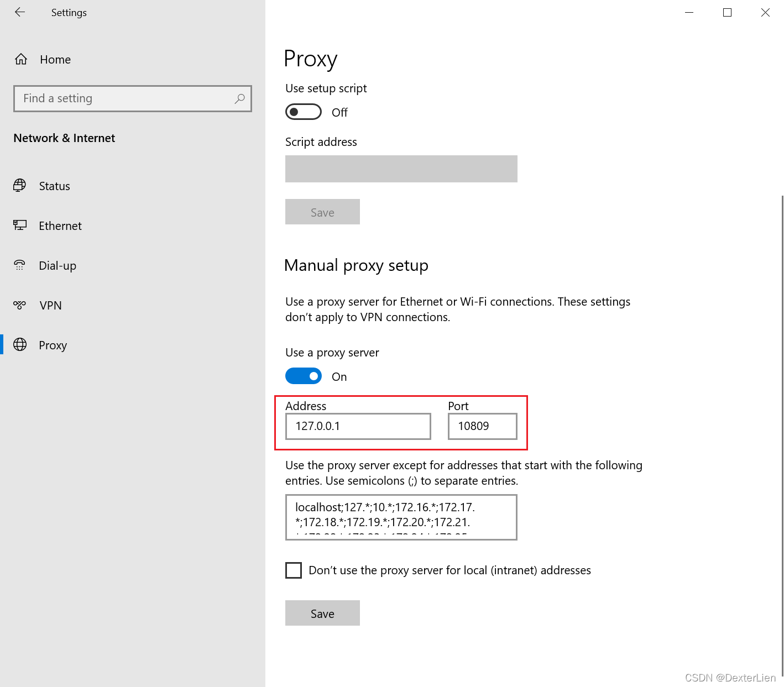784x687 pixels.
Task: Click the Port field showing 10809
Action: point(483,426)
